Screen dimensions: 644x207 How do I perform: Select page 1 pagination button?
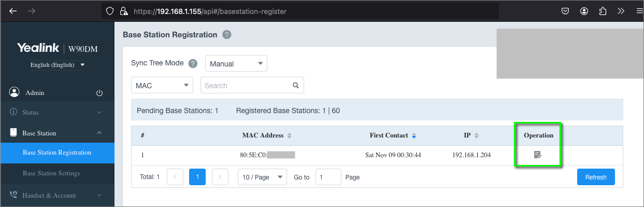(x=197, y=177)
